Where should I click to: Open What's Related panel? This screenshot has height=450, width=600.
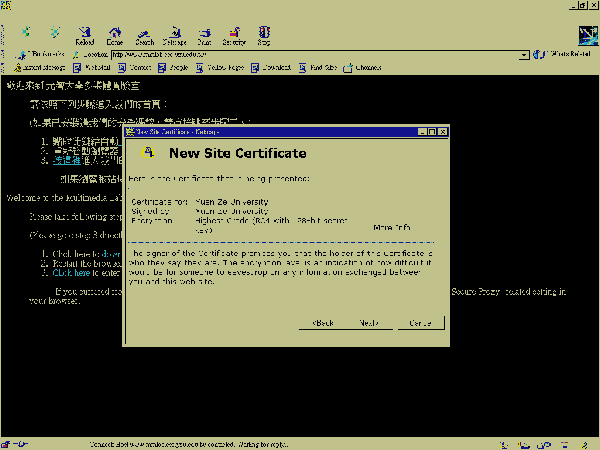tap(563, 54)
